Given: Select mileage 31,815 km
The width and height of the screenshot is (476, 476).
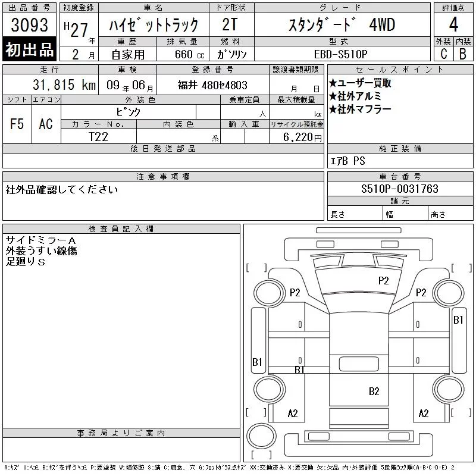Looking at the screenshot, I should pyautogui.click(x=64, y=85).
